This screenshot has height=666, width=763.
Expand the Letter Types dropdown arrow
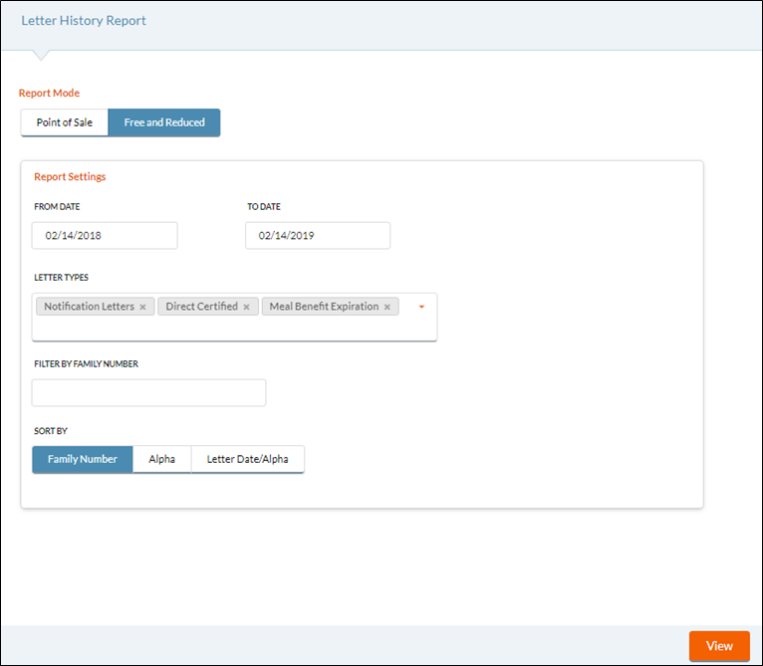[x=422, y=307]
